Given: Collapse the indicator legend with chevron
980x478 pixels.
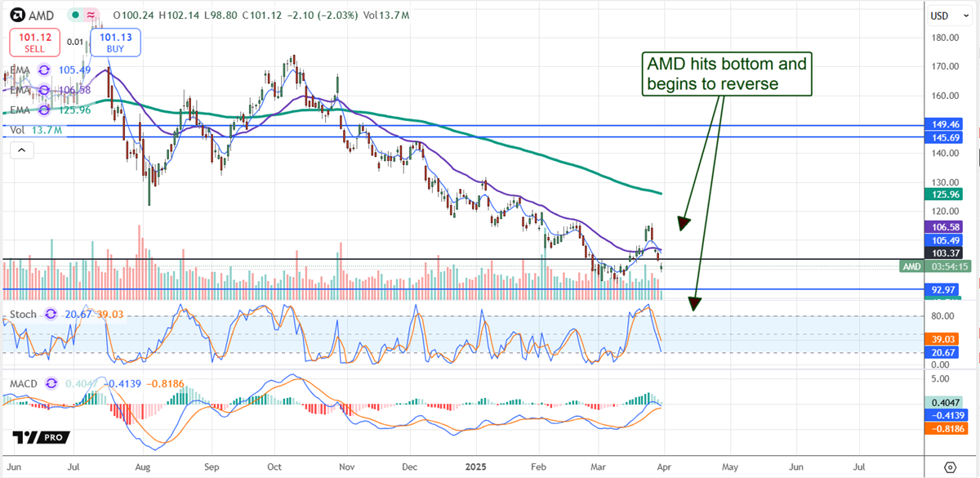Looking at the screenshot, I should (x=20, y=150).
